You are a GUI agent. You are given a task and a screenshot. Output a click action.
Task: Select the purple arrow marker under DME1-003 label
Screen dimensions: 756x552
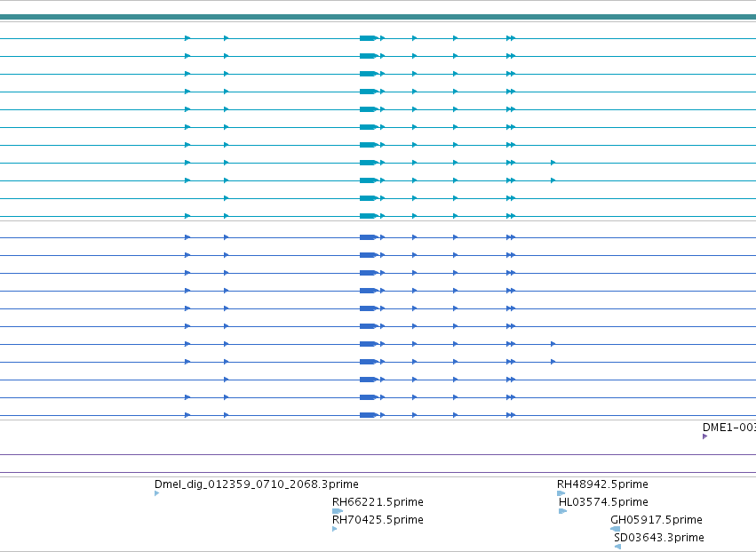(704, 436)
